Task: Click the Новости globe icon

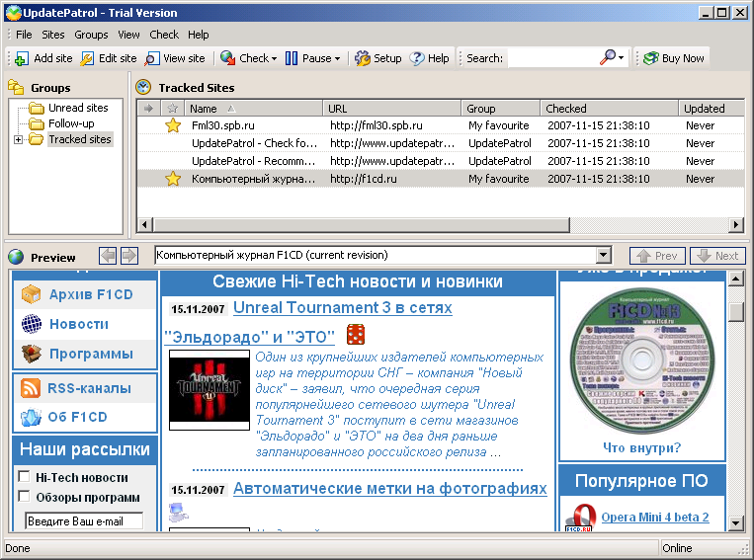Action: pos(32,324)
